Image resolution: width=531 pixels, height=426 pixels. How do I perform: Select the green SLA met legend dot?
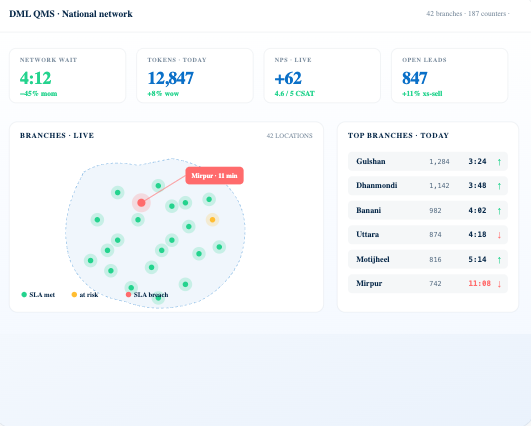click(x=24, y=295)
